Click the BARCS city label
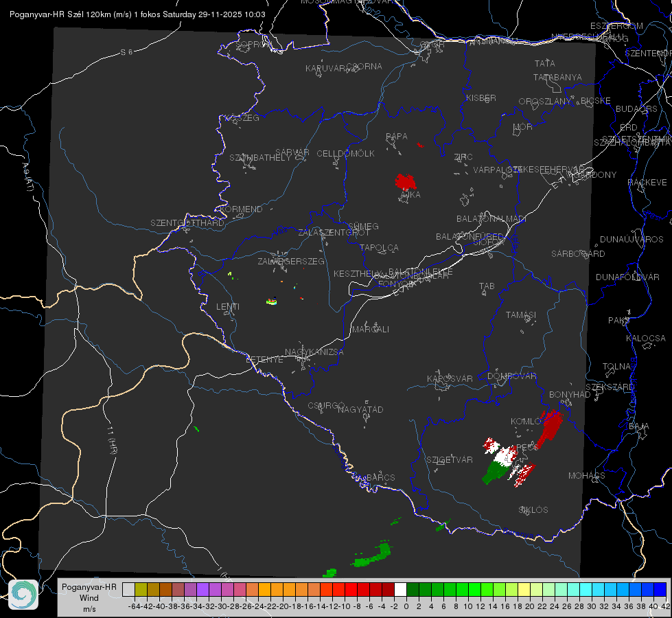This screenshot has height=618, width=672. (380, 477)
